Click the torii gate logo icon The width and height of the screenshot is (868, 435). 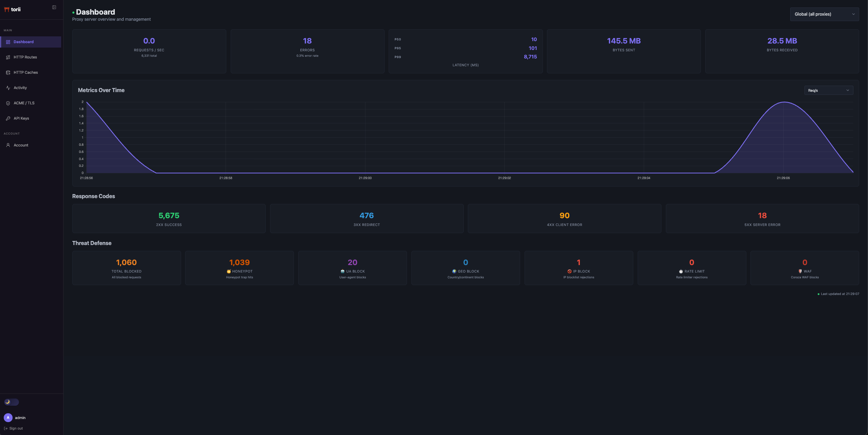coord(6,10)
